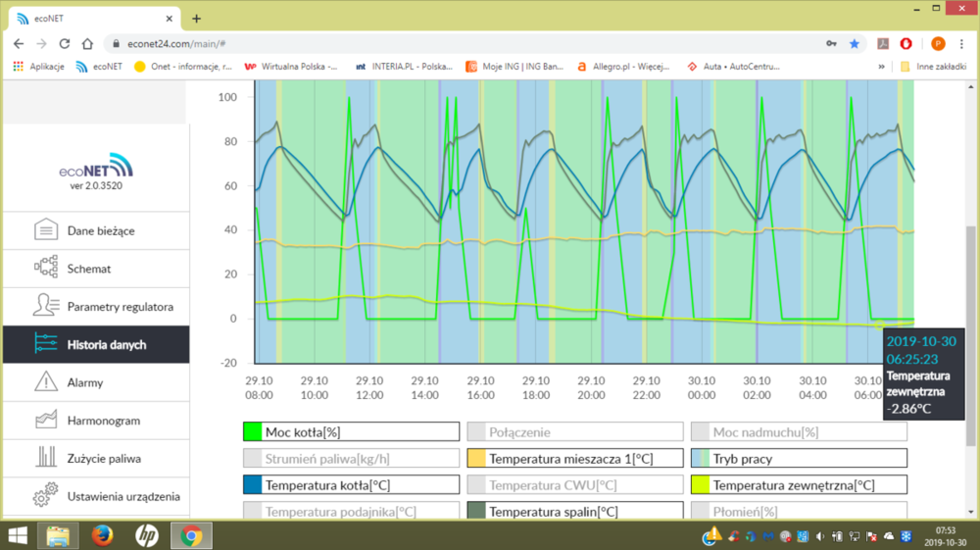Reload the econet24 page

(65, 44)
